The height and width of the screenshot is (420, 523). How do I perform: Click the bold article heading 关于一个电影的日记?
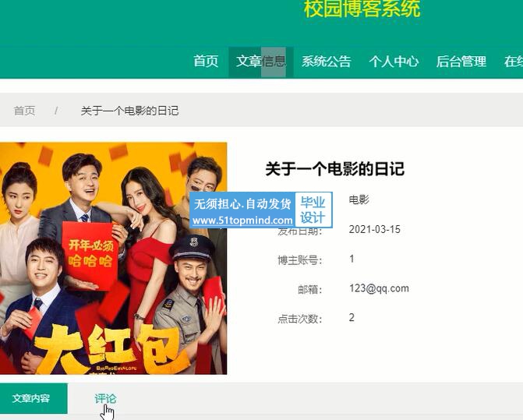[x=335, y=168]
